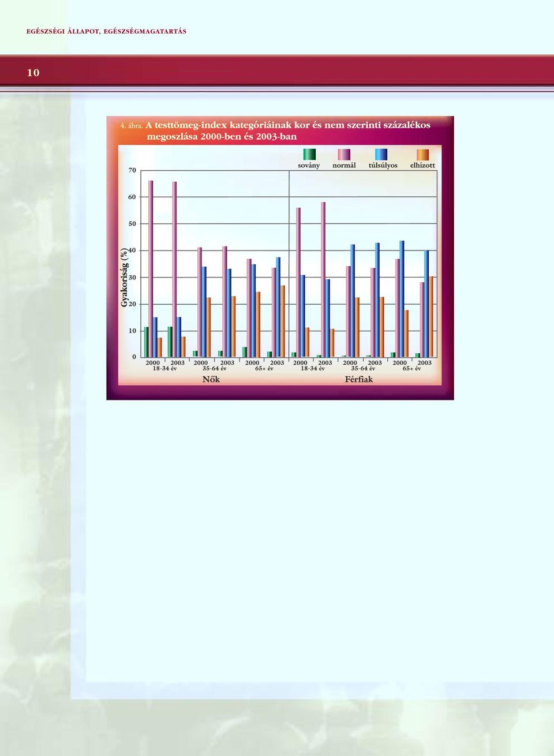The image size is (554, 756).
Task: Click the y-axis value "0"
Action: (x=134, y=357)
